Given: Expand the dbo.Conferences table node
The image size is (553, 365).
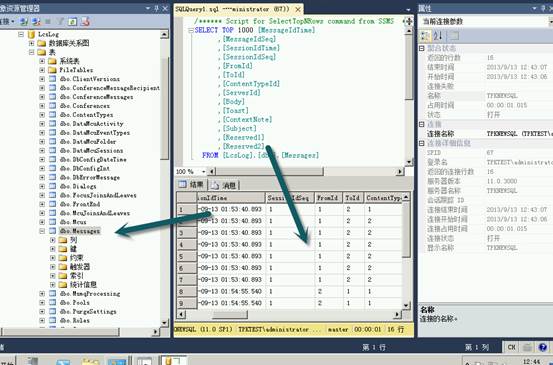Looking at the screenshot, I should click(42, 106).
